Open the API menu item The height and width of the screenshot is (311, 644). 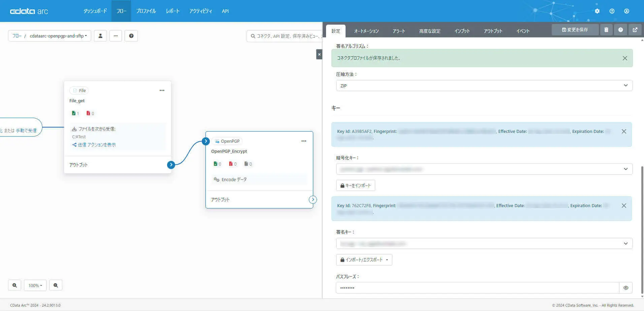(225, 11)
